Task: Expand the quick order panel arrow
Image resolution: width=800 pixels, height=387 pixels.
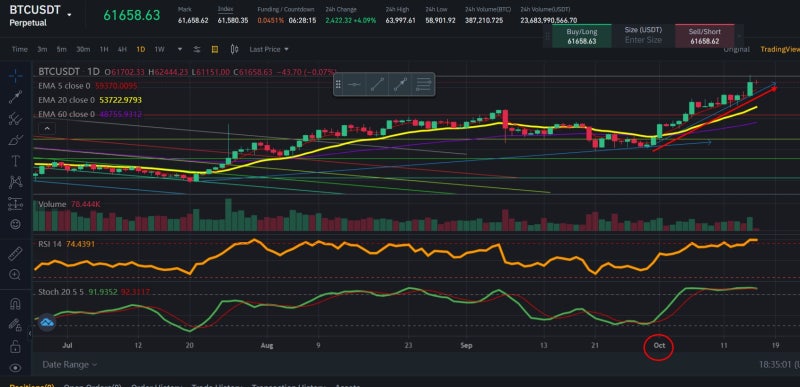Action: (x=739, y=36)
